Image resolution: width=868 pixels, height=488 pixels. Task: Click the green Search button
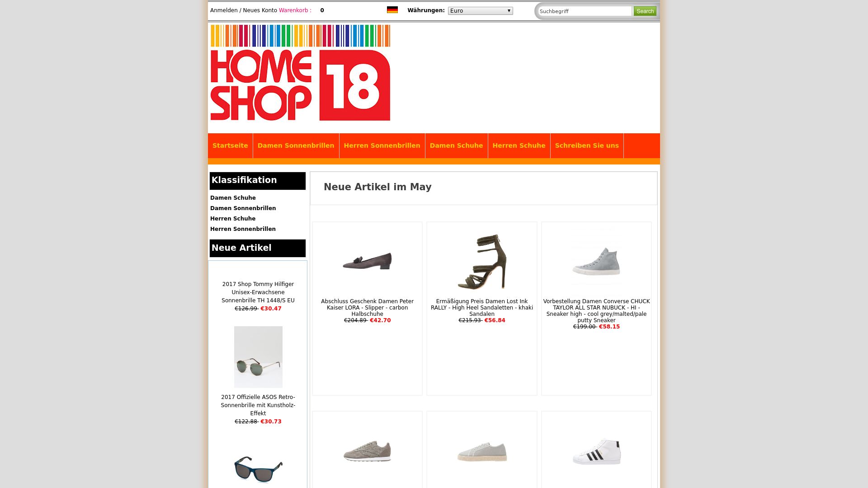pos(645,11)
